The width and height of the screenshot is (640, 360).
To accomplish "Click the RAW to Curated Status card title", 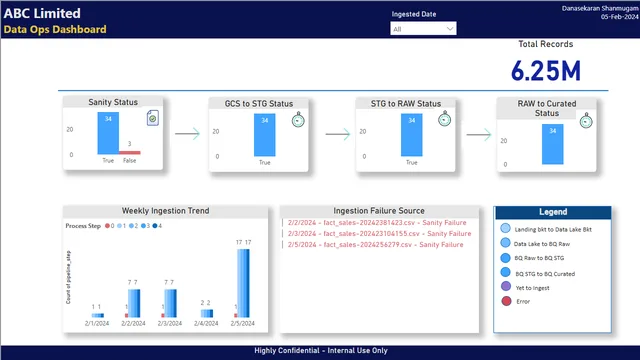I will point(547,109).
